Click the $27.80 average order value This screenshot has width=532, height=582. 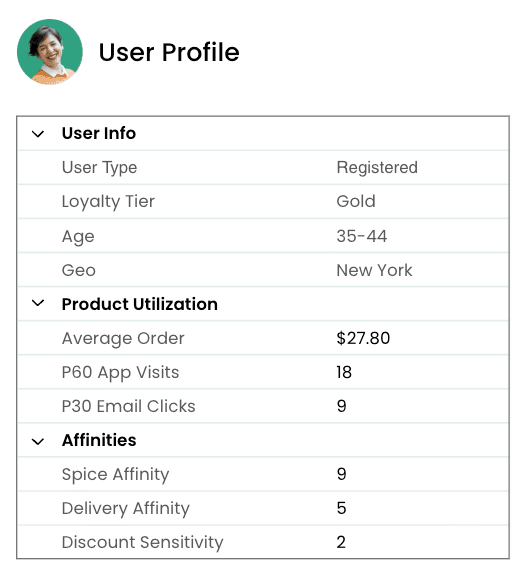[x=363, y=338]
